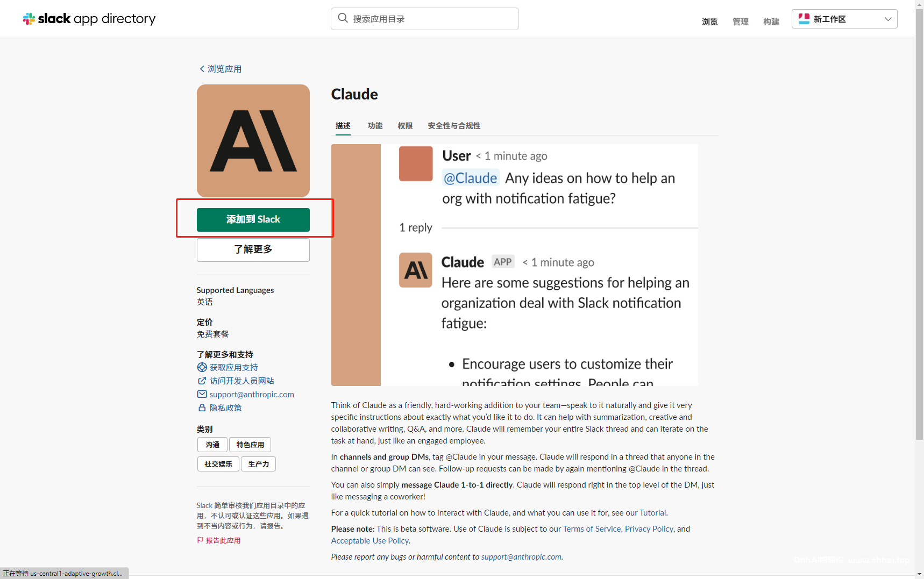
Task: Open the 构建 menu item
Action: (x=771, y=22)
